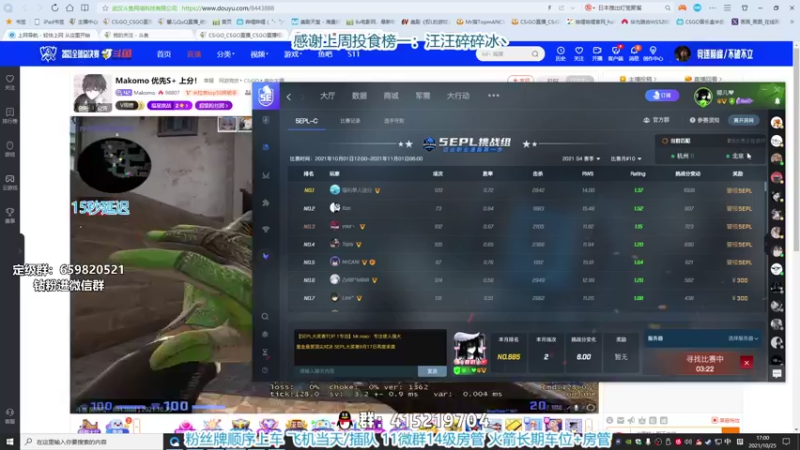Click 直播 in Douyu navigation bar
This screenshot has height=450, width=800.
[194, 54]
